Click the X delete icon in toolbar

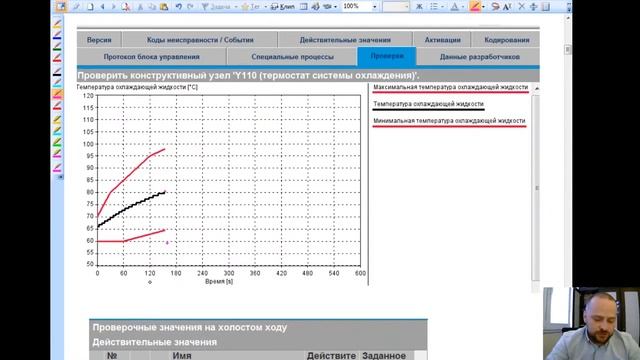521,7
